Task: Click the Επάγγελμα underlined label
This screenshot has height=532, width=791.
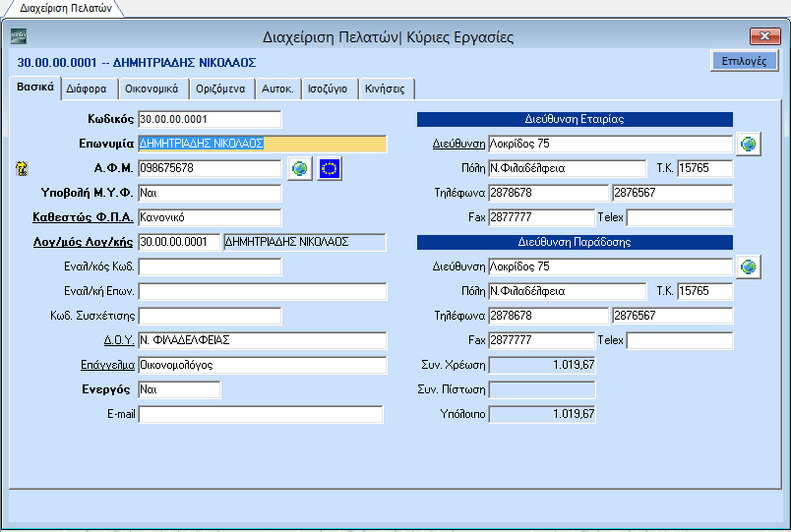Action: (x=107, y=365)
